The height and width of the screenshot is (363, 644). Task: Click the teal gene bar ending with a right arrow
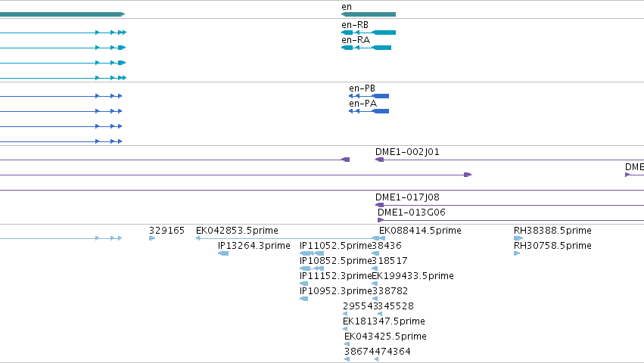coord(62,14)
